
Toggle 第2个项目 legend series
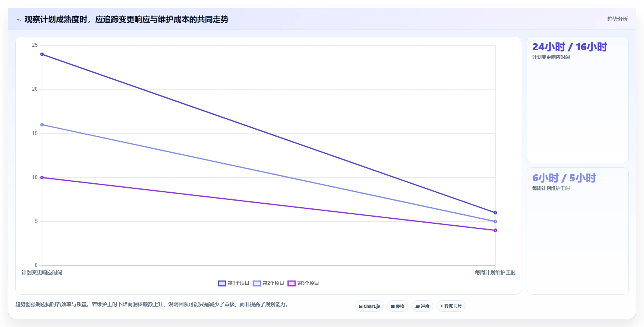[268, 283]
